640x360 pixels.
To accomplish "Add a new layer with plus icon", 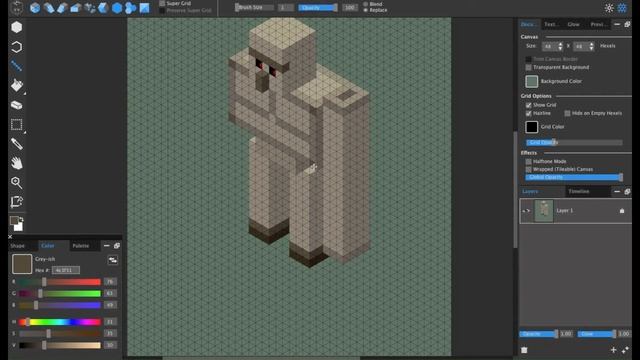I will [613, 350].
